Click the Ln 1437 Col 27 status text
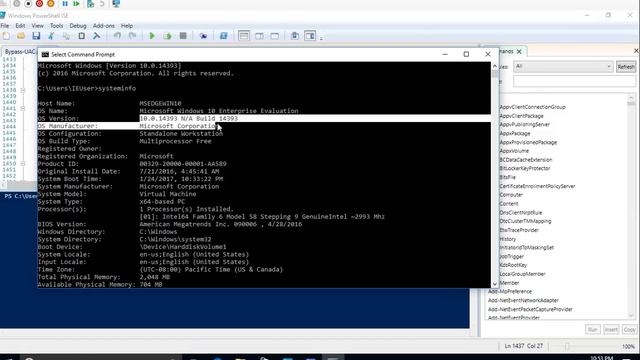Screen dimensions: 640x360 [x=524, y=346]
